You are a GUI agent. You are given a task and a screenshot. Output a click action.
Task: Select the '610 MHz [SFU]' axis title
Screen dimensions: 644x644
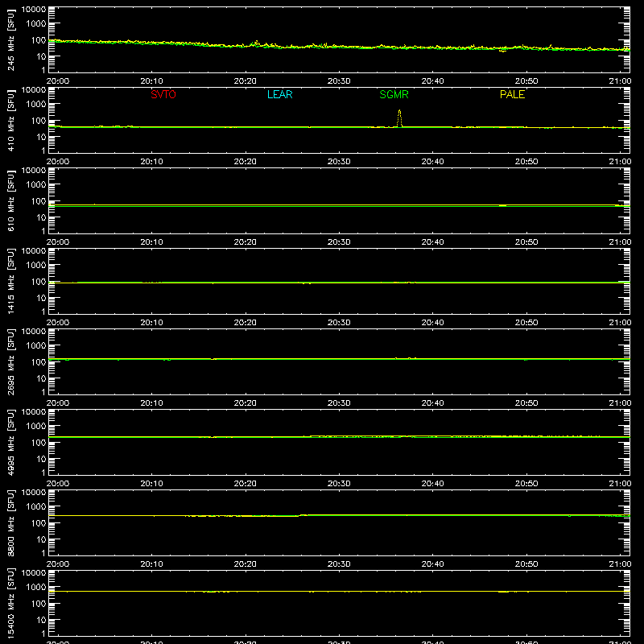(10, 200)
